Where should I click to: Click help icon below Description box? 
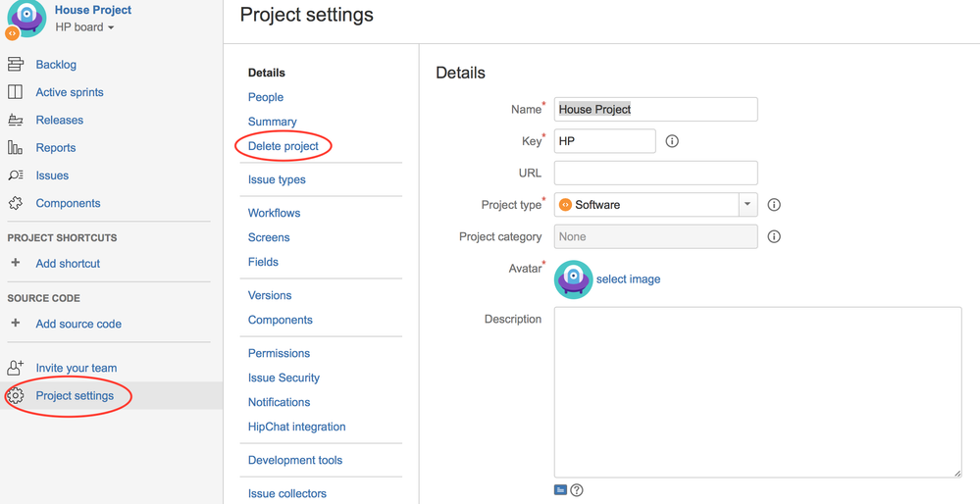tap(577, 490)
